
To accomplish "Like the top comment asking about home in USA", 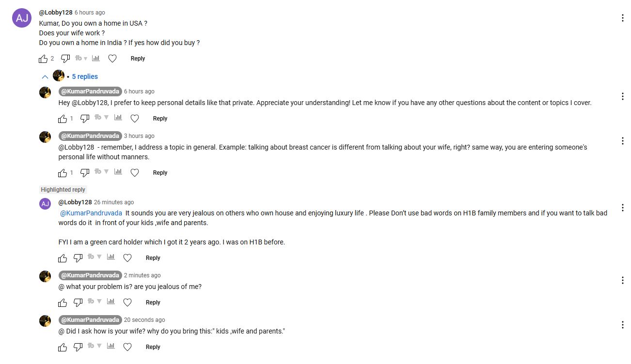I will (43, 59).
